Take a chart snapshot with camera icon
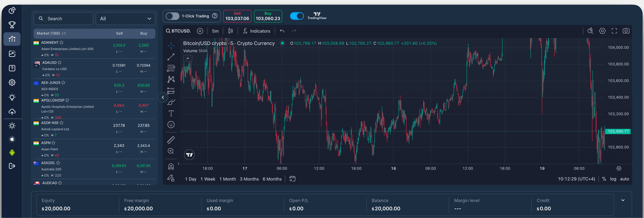The height and width of the screenshot is (218, 644). point(626,31)
